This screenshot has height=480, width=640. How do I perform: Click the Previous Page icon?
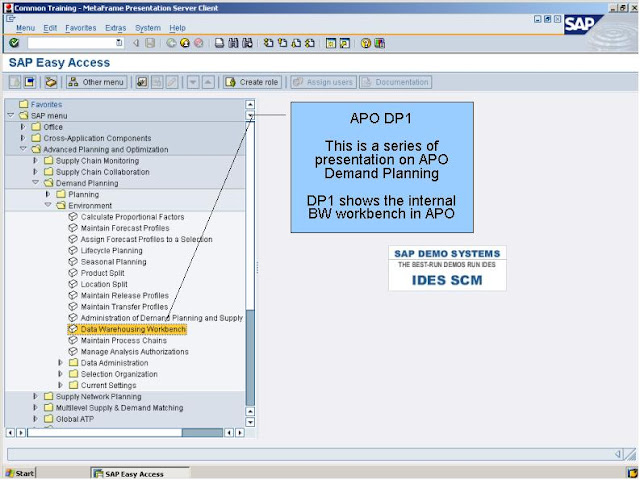(x=282, y=43)
